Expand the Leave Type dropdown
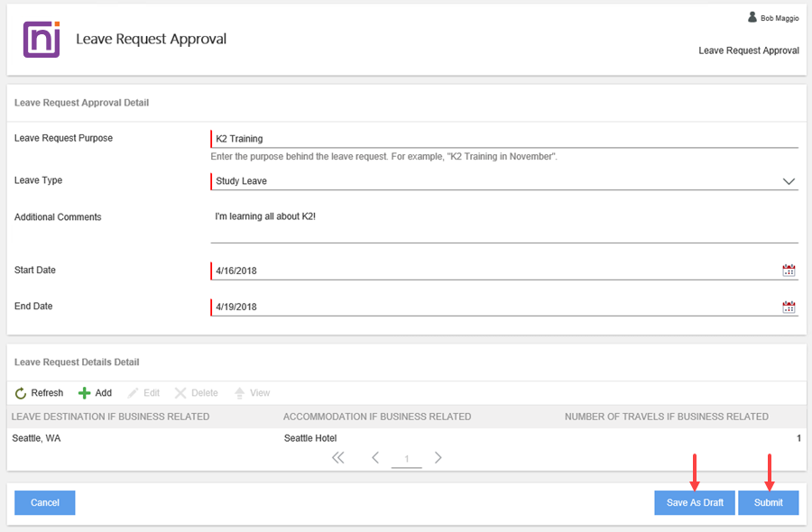The width and height of the screenshot is (812, 532). (789, 180)
